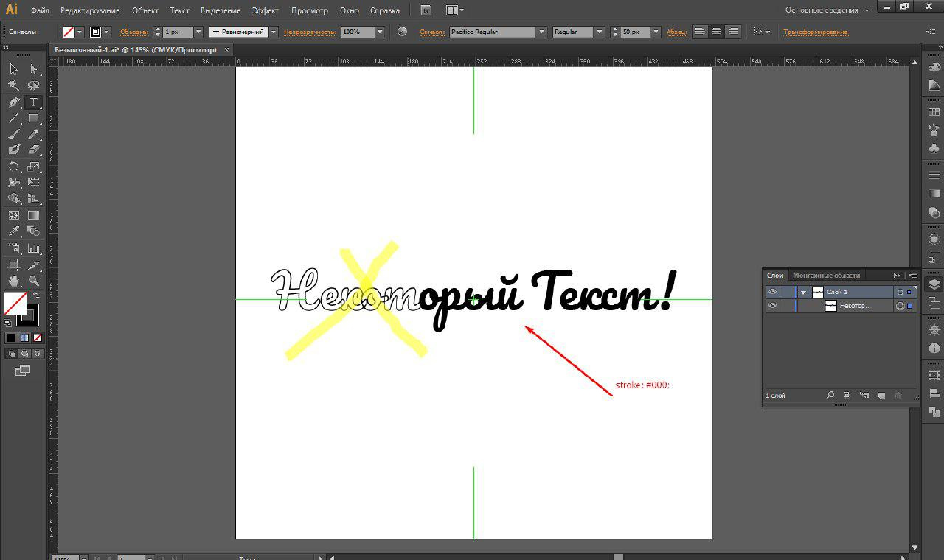Click the Change Screen Mode icon
944x560 pixels.
click(22, 371)
